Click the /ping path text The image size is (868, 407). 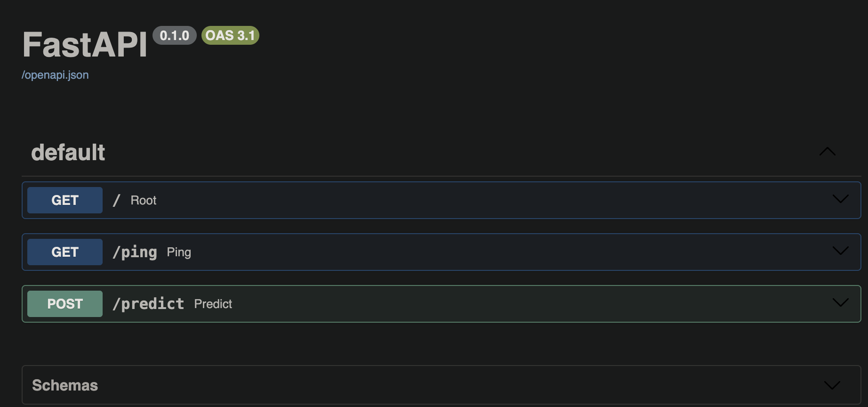[x=135, y=252]
